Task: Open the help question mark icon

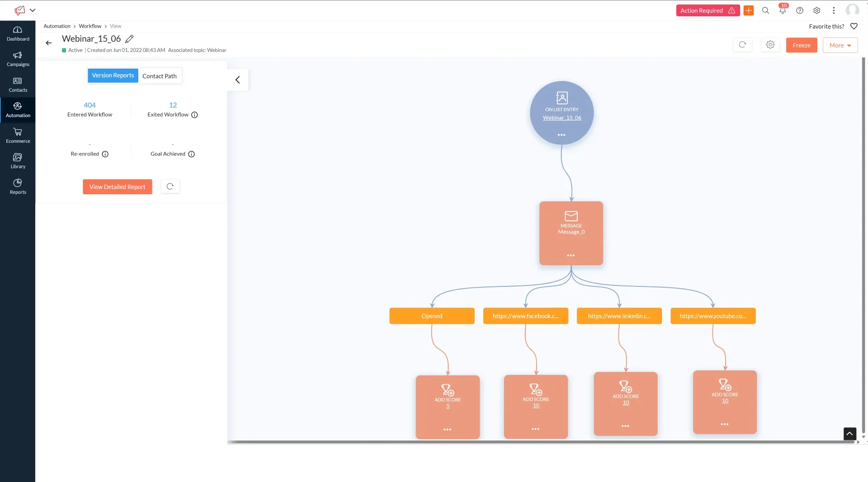Action: (800, 10)
